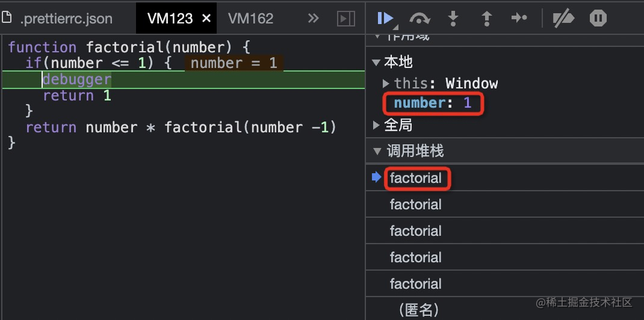Step out of the current function
The width and height of the screenshot is (644, 320).
(x=486, y=19)
